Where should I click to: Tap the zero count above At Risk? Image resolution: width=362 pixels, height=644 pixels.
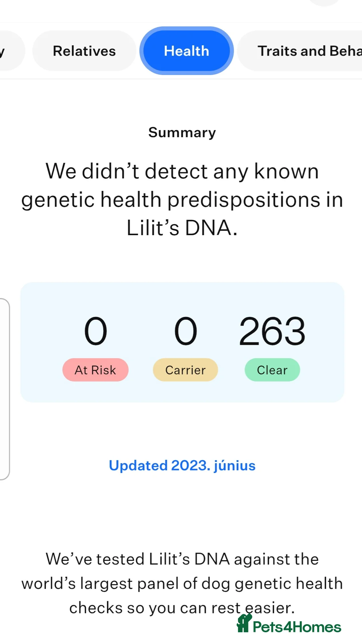96,331
